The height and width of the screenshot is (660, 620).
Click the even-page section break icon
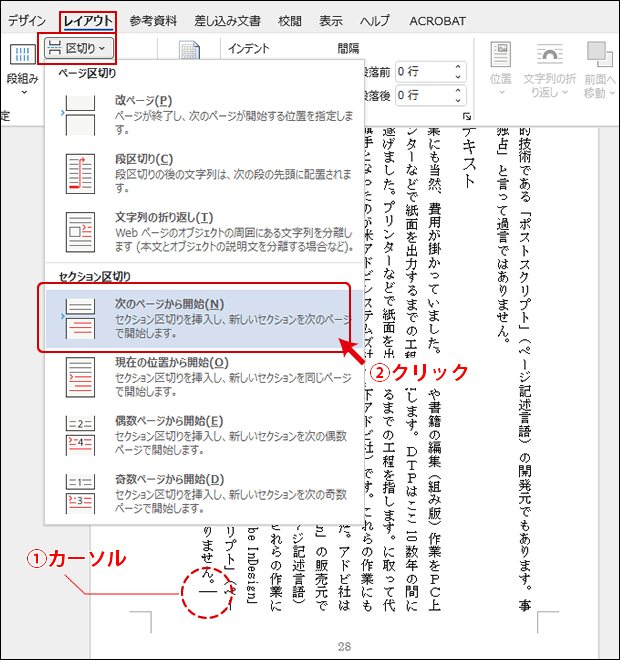click(x=80, y=436)
